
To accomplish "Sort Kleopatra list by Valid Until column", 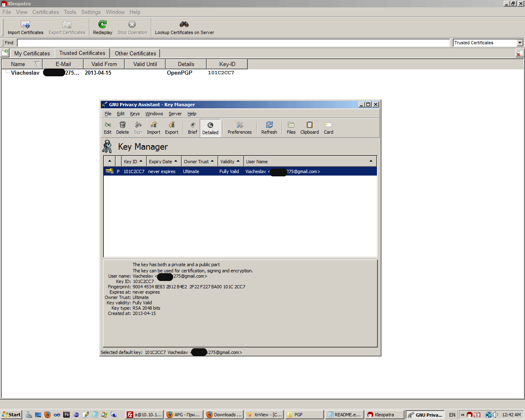I will [145, 64].
